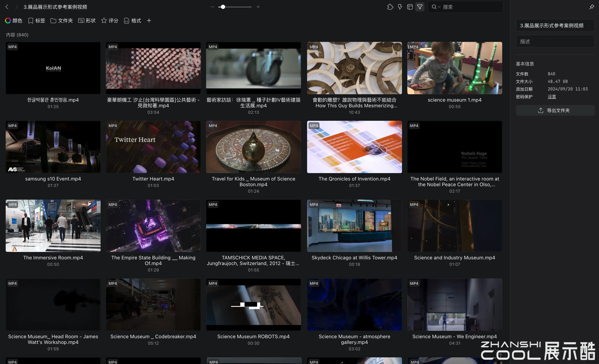Open the search scope magnifier dropdown
Screen dimensions: 599x364
pyautogui.click(x=436, y=7)
